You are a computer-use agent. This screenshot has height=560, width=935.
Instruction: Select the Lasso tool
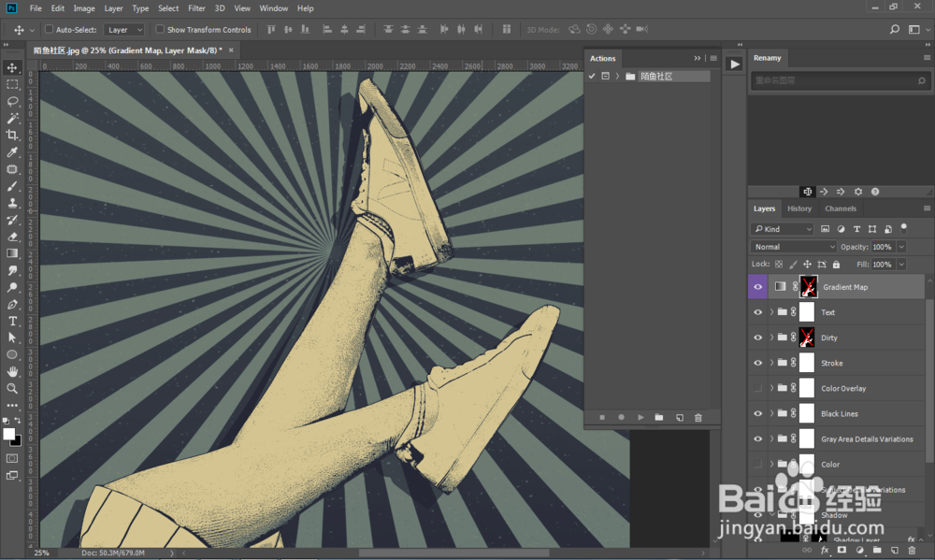[12, 101]
